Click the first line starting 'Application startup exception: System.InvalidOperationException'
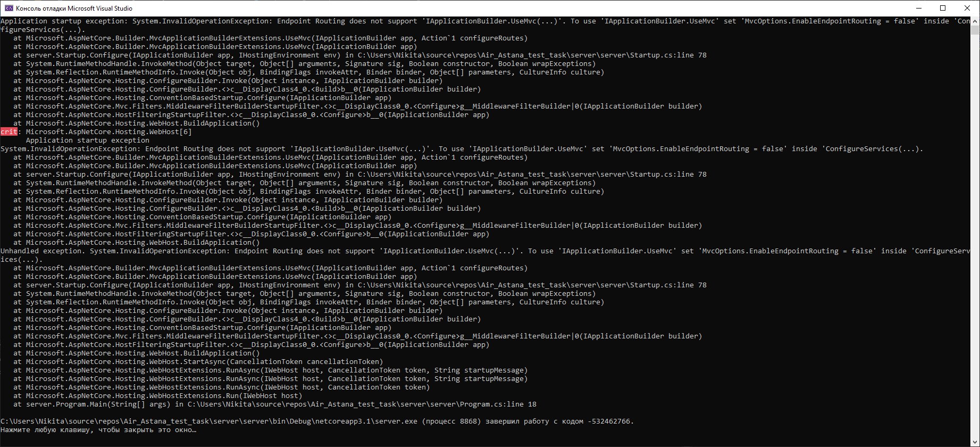Viewport: 980px width, 447px height. click(x=485, y=25)
